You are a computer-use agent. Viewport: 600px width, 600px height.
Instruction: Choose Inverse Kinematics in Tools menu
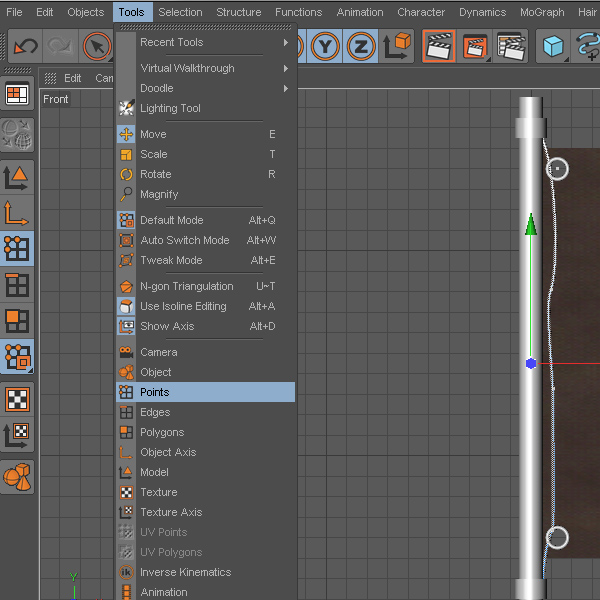pos(205,572)
